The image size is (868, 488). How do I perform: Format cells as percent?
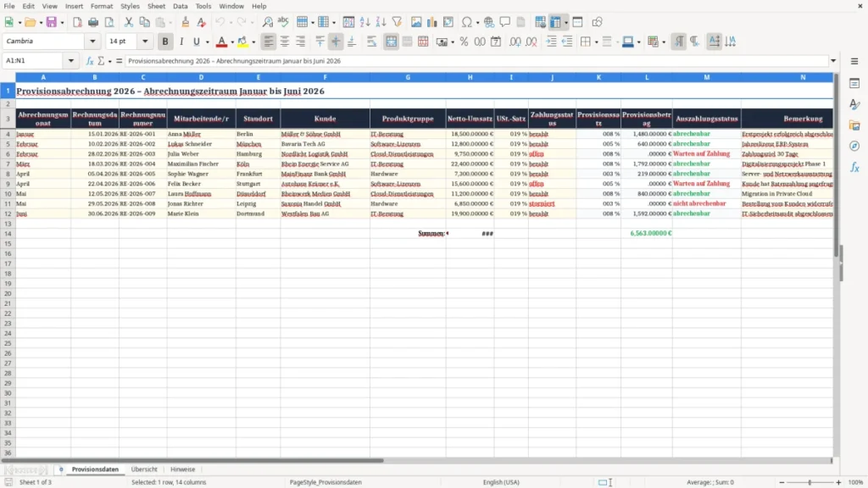click(464, 42)
